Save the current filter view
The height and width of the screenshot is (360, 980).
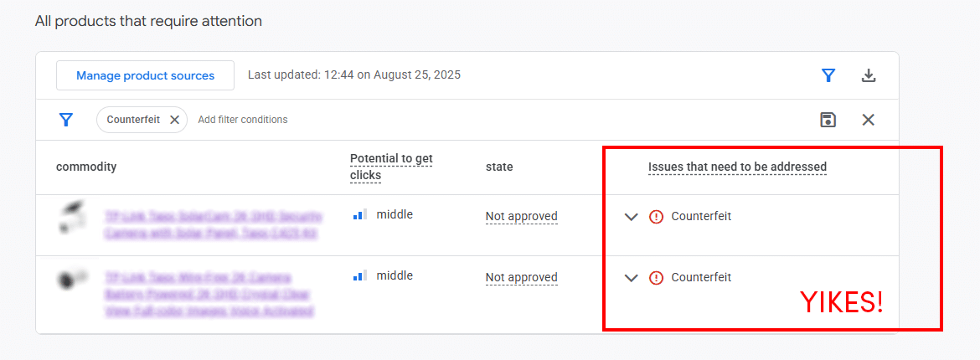pos(828,120)
